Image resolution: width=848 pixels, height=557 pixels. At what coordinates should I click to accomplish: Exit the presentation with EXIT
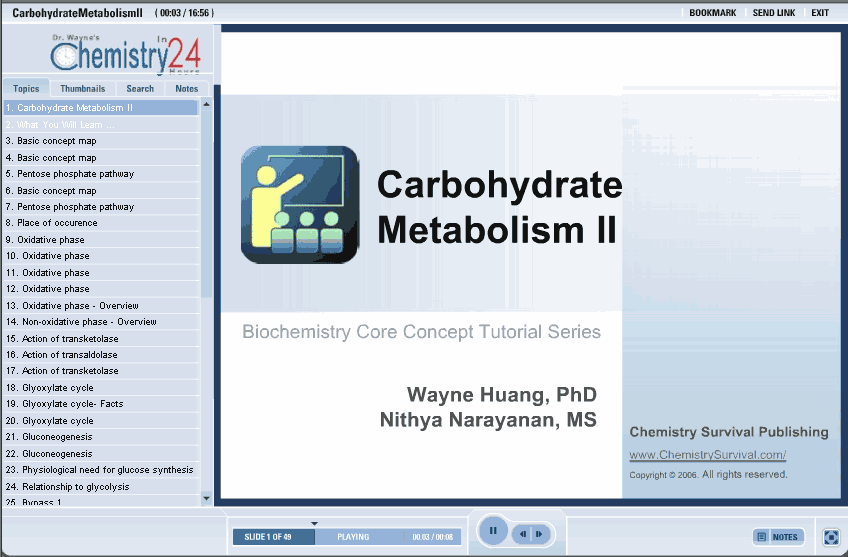click(820, 13)
